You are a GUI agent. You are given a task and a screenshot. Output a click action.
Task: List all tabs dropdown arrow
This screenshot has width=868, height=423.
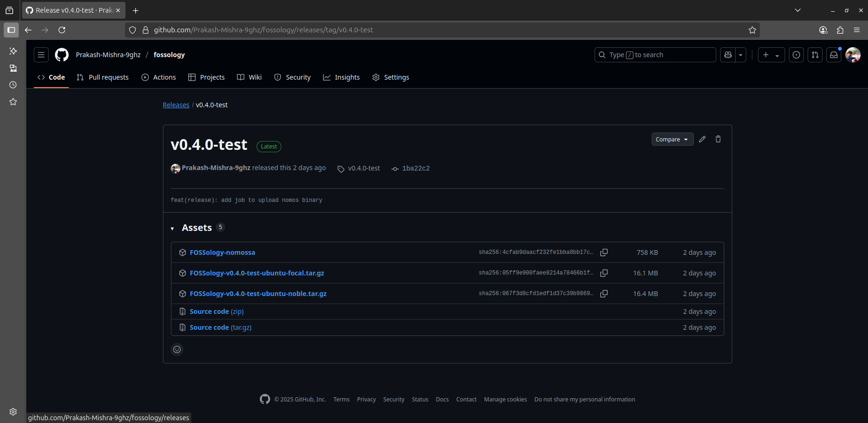pyautogui.click(x=798, y=10)
